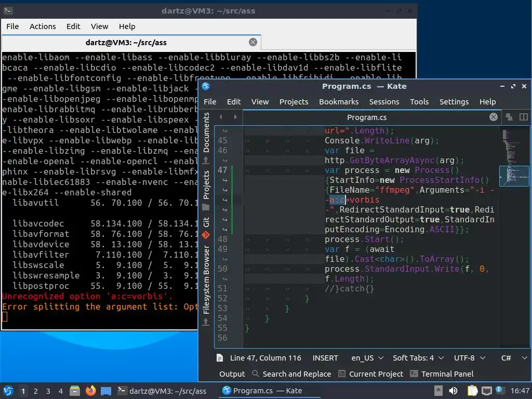The image size is (532, 399).
Task: Click the //}catch{} comment line
Action: point(349,289)
